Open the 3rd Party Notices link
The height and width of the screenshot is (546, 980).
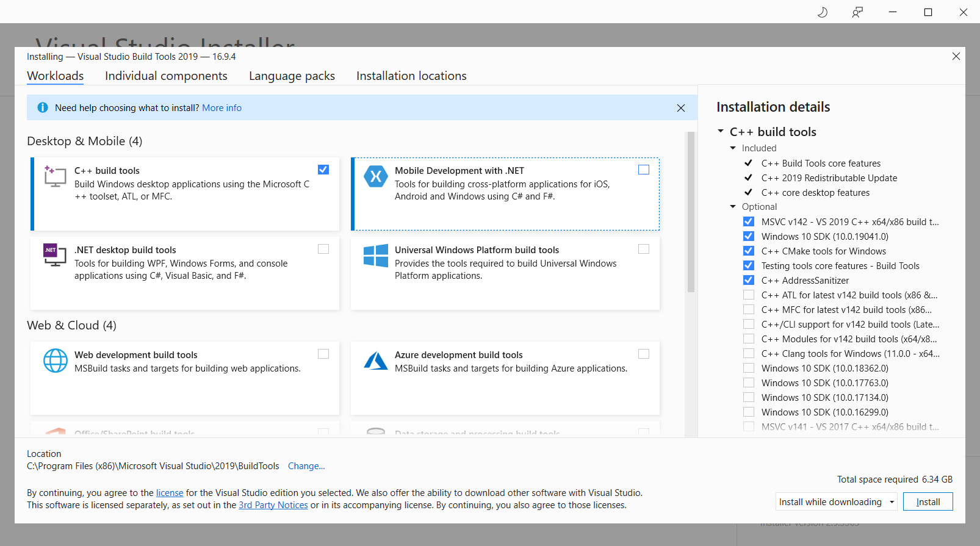273,505
